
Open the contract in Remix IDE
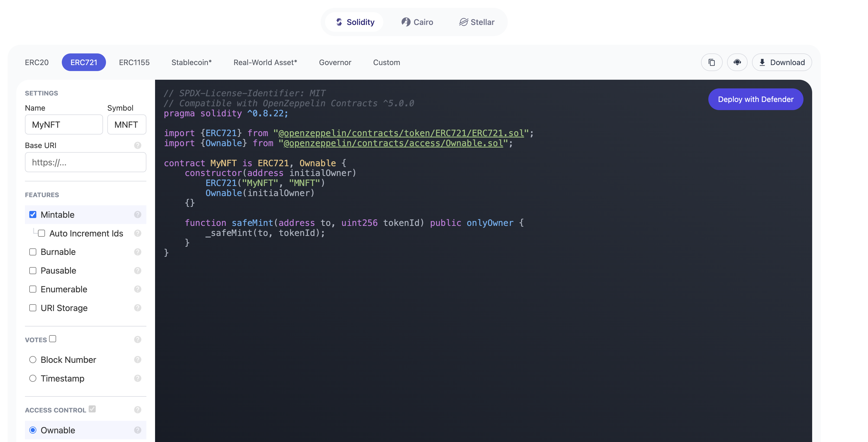[x=737, y=62]
